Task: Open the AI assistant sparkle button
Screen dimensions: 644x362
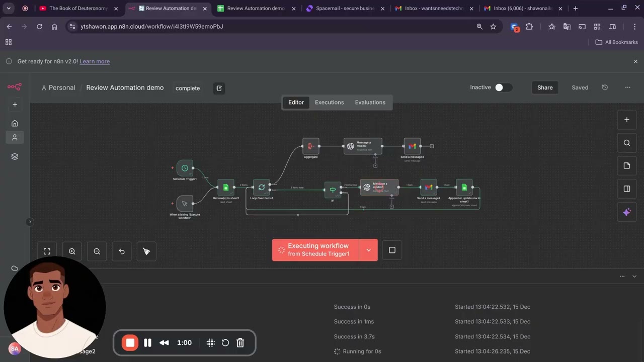Action: [627, 212]
